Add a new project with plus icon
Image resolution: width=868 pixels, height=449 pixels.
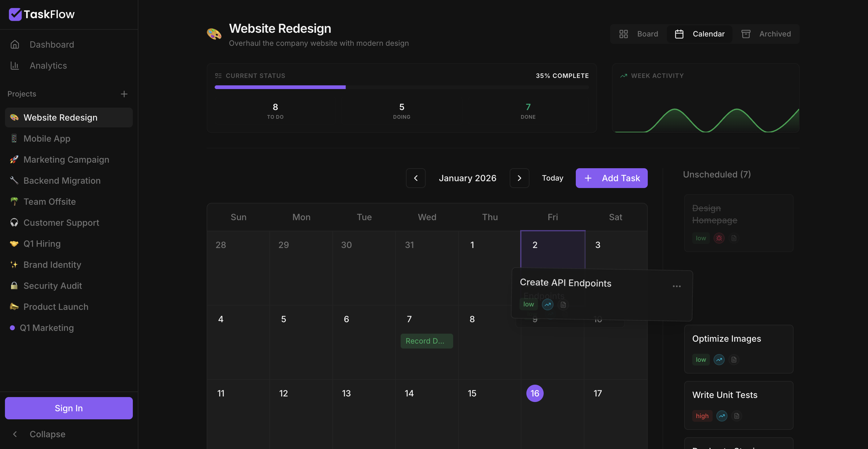[x=124, y=94]
